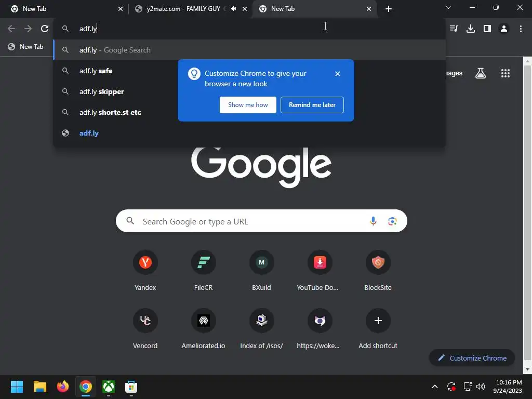
Task: Show hidden system tray icons
Action: click(435, 387)
